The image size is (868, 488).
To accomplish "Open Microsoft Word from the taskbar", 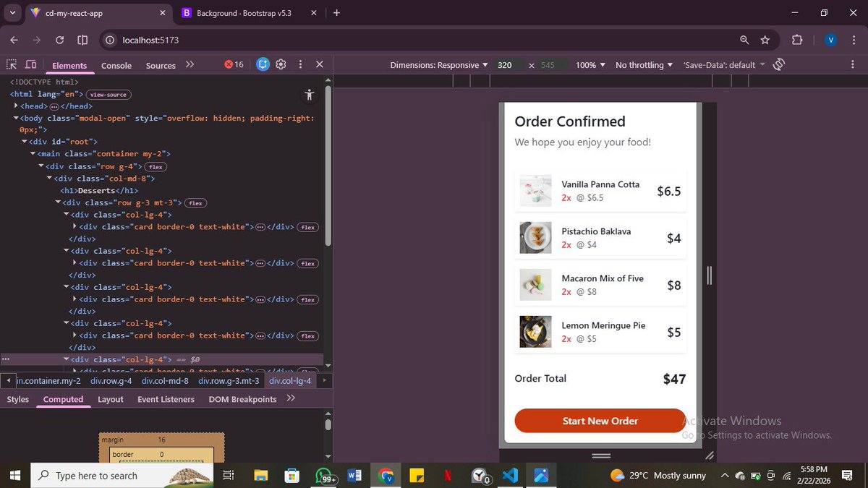I will (354, 476).
